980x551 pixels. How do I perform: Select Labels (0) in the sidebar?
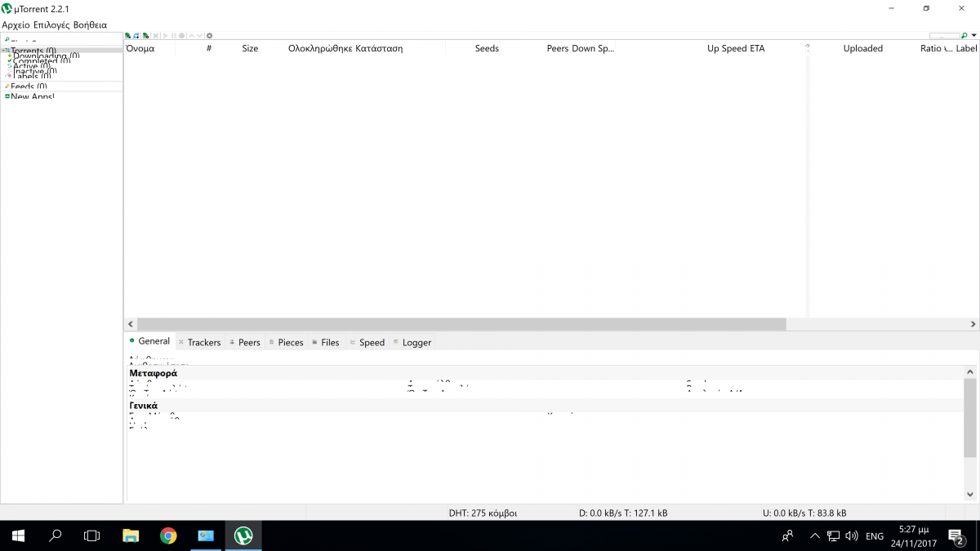[32, 77]
